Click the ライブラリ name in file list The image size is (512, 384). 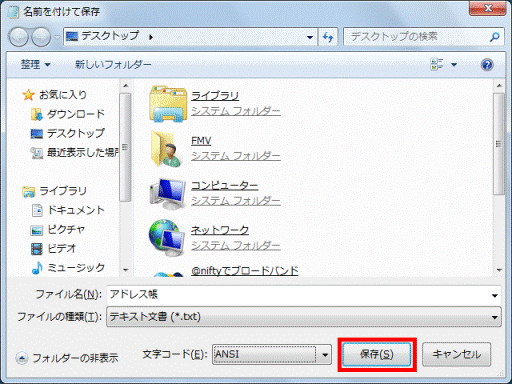click(215, 96)
